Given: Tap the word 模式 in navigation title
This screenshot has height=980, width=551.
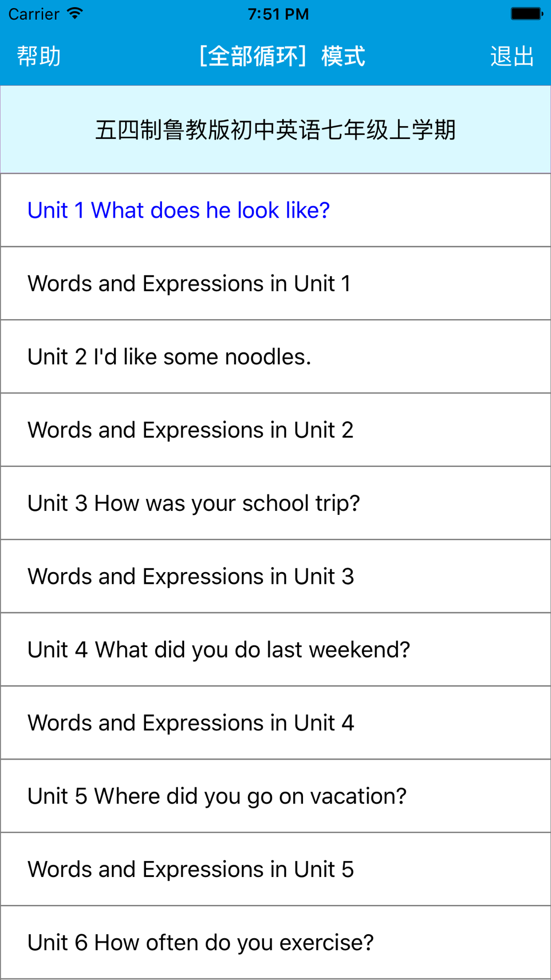Looking at the screenshot, I should tap(343, 56).
